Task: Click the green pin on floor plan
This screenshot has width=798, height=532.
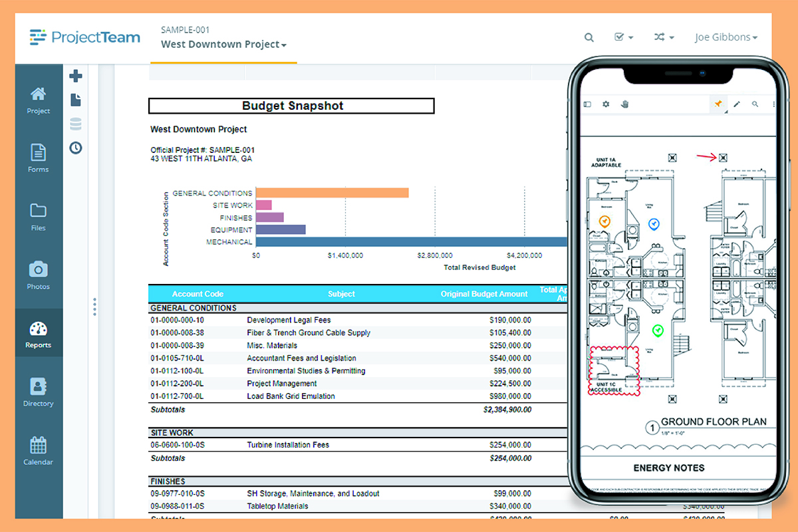Action: [x=658, y=331]
